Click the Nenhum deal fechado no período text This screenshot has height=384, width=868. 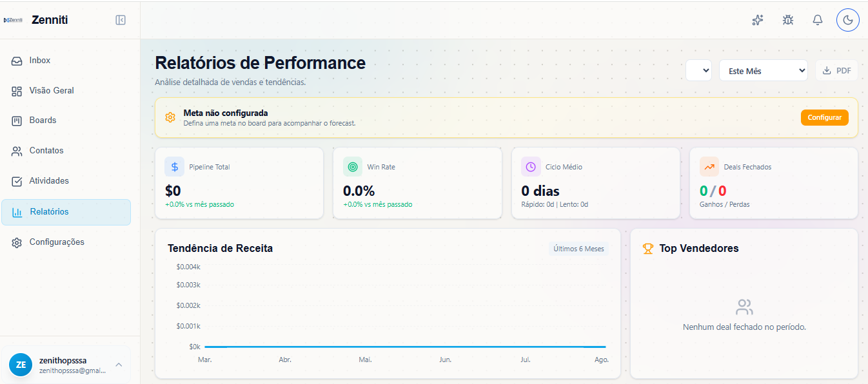[744, 327]
